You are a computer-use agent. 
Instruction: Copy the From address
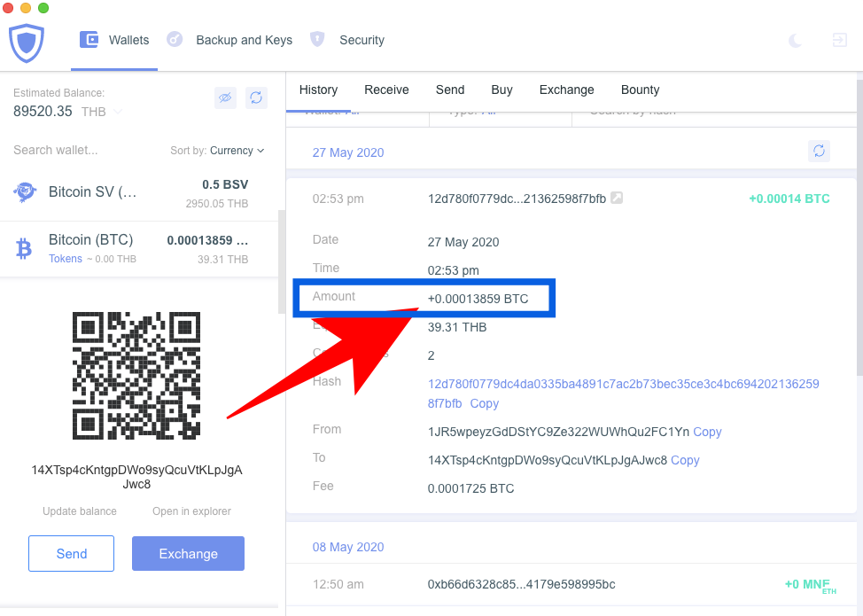[707, 432]
